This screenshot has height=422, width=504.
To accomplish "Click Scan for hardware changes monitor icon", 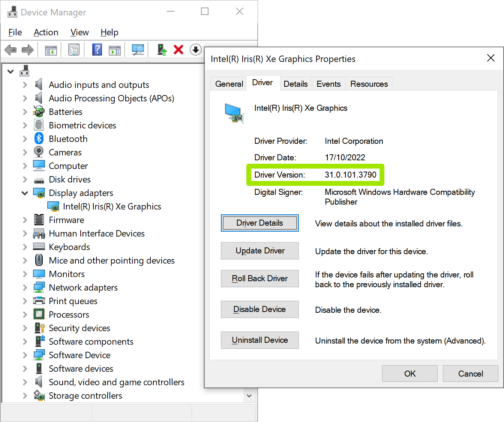I will [x=138, y=50].
